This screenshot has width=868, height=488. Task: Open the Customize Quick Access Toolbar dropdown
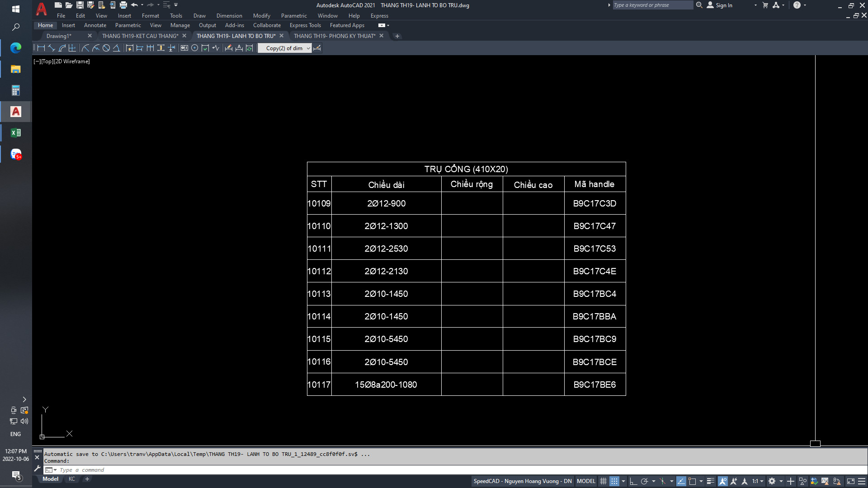point(176,5)
